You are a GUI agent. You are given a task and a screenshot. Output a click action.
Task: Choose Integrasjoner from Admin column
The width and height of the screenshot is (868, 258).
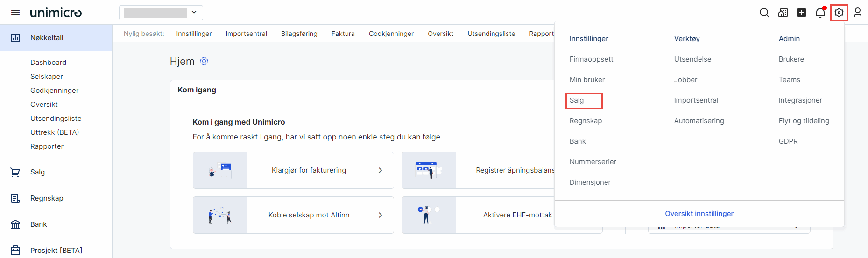pos(800,100)
